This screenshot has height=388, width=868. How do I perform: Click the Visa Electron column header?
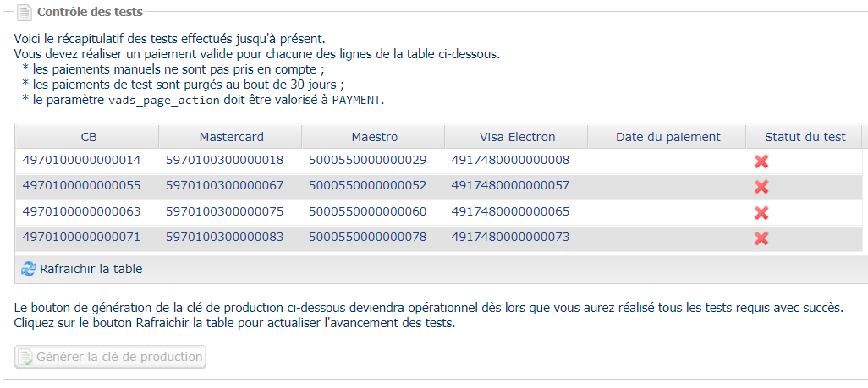(x=516, y=137)
